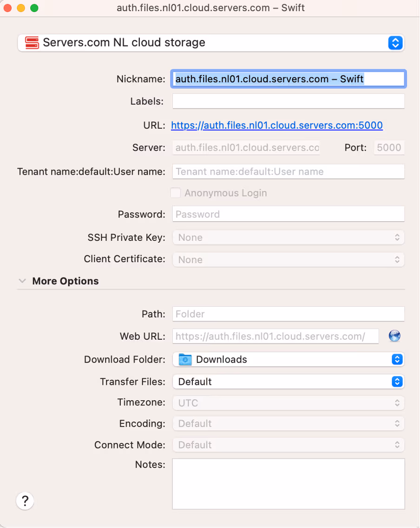Image resolution: width=420 pixels, height=528 pixels.
Task: Click the Path: label
Action: (153, 314)
